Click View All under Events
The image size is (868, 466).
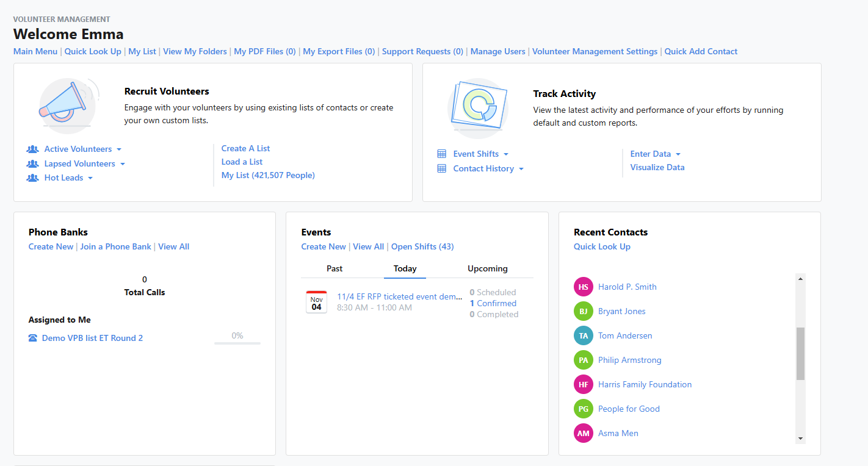tap(368, 246)
